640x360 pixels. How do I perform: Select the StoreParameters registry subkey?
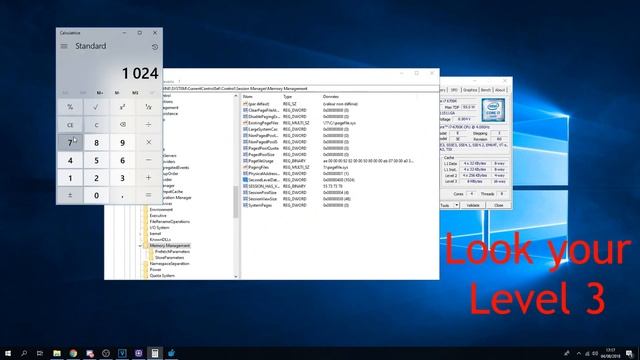169,258
